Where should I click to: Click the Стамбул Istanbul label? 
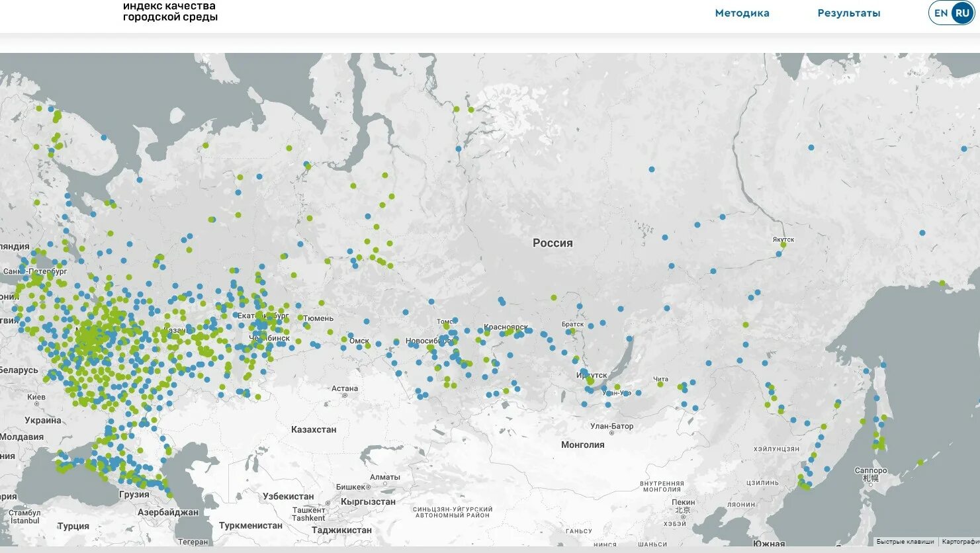click(24, 517)
